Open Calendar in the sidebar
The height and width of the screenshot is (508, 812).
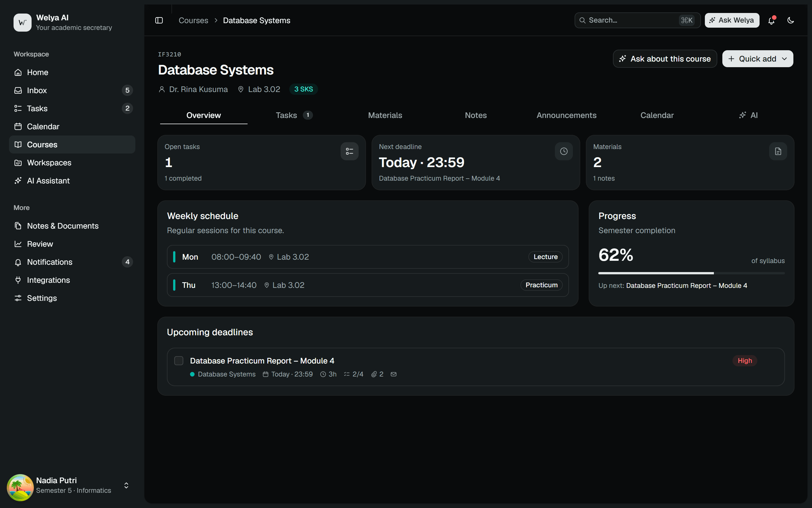tap(72, 126)
